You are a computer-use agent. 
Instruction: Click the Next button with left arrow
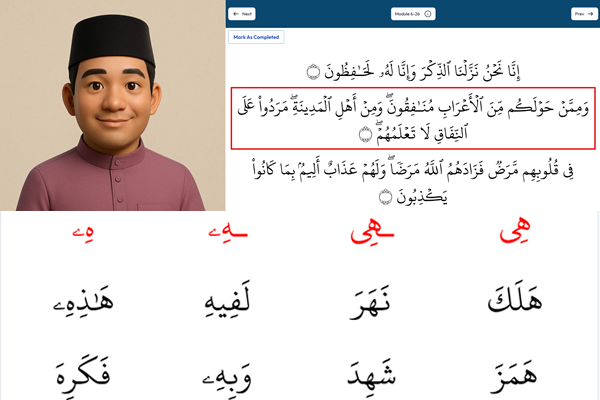(x=242, y=14)
